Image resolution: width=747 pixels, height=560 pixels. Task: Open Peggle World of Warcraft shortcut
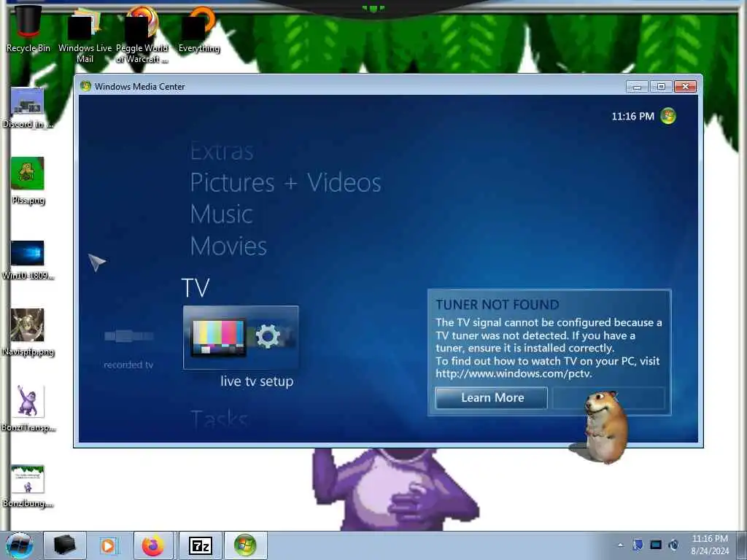pos(142,36)
